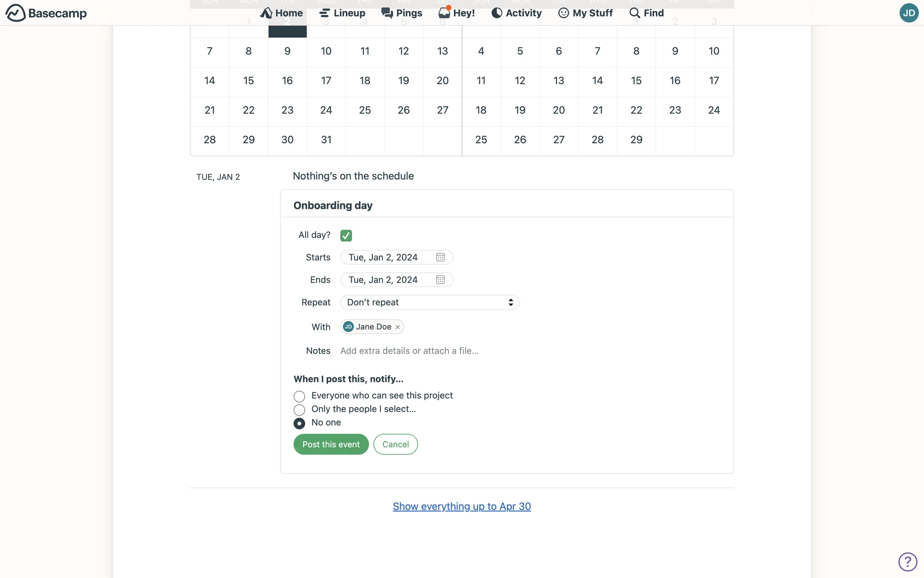
Task: Click Post this event button
Action: tap(331, 444)
